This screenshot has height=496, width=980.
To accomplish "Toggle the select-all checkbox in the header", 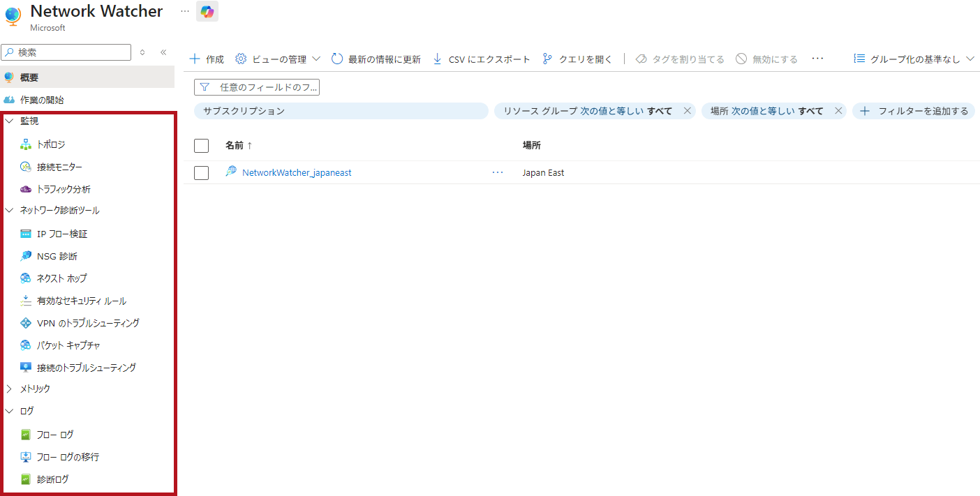I will pyautogui.click(x=202, y=145).
